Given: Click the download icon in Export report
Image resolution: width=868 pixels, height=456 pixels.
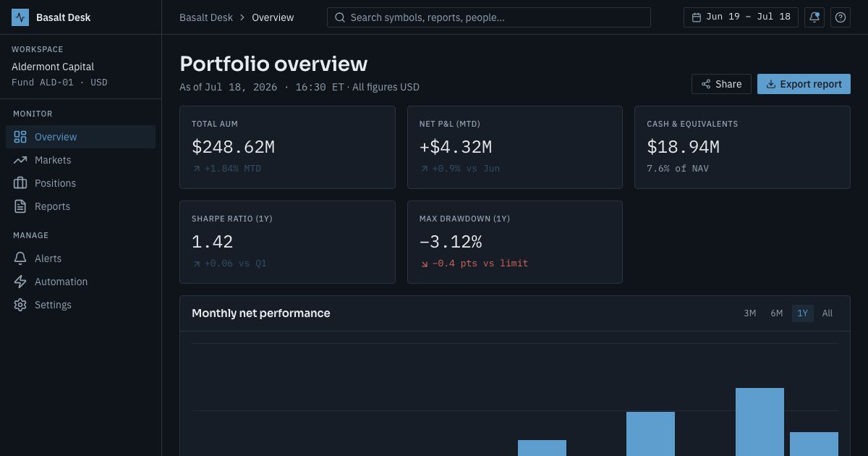Looking at the screenshot, I should (771, 84).
